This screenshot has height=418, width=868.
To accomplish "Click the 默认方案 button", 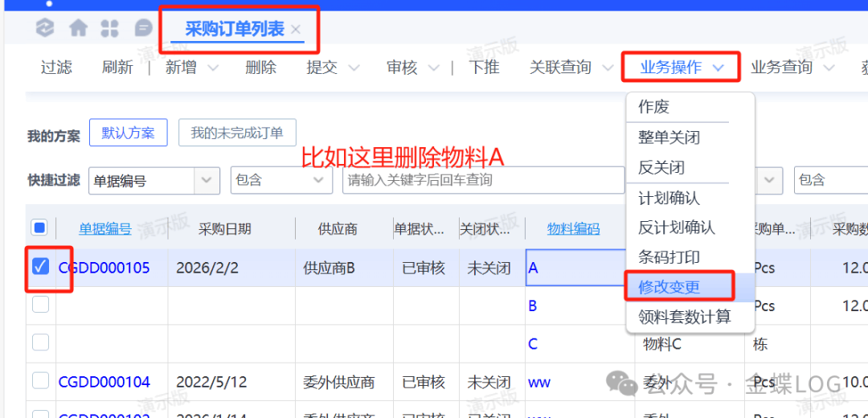I will coord(128,133).
